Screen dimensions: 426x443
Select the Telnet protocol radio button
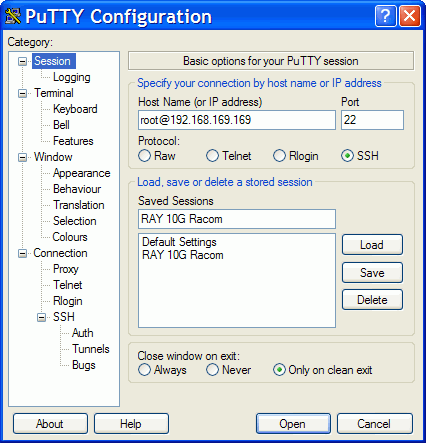pyautogui.click(x=212, y=156)
